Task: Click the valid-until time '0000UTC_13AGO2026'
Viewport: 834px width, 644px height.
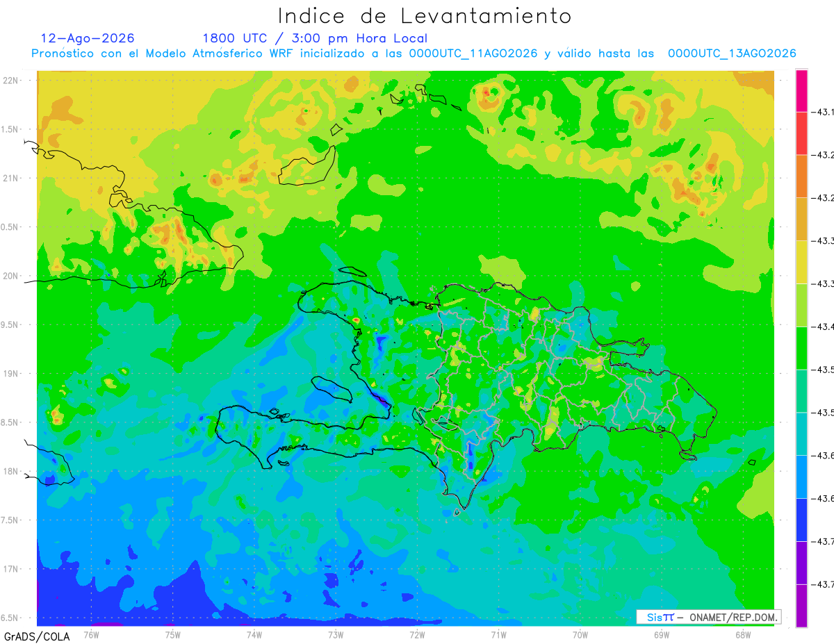Action: click(732, 53)
